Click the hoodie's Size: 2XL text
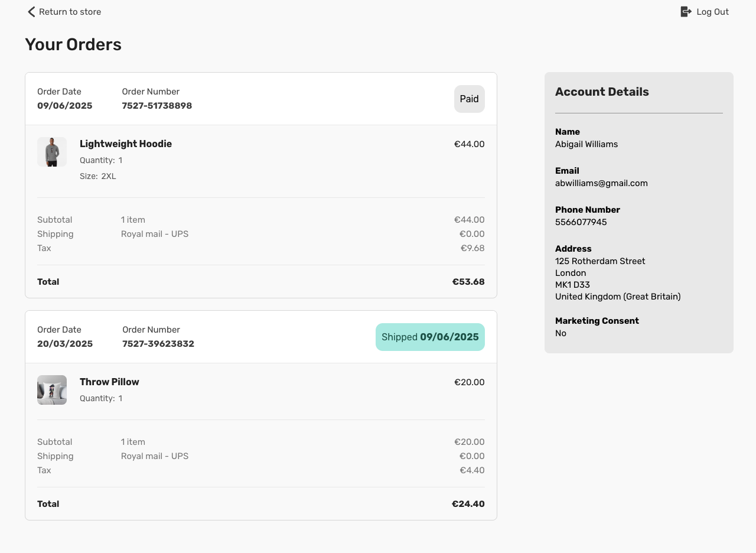The height and width of the screenshot is (553, 756). click(98, 176)
